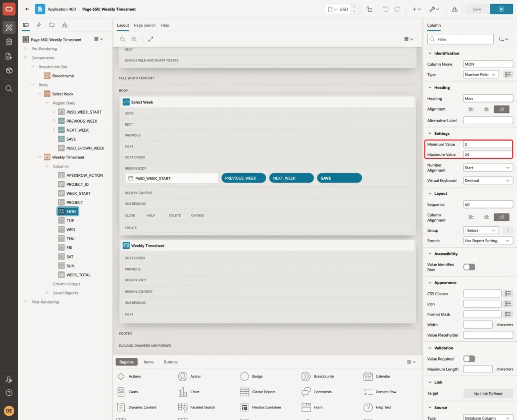
Task: Open the administration user icon
Action: [9, 380]
